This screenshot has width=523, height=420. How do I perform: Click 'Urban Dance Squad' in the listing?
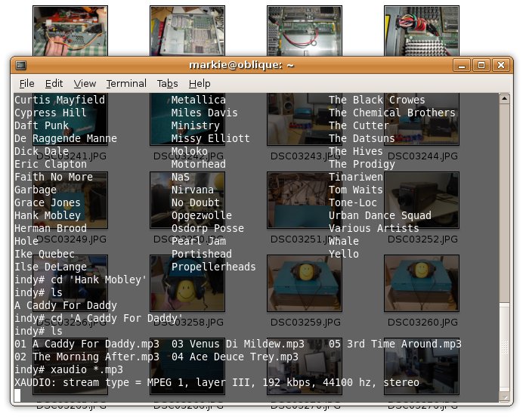(x=380, y=215)
